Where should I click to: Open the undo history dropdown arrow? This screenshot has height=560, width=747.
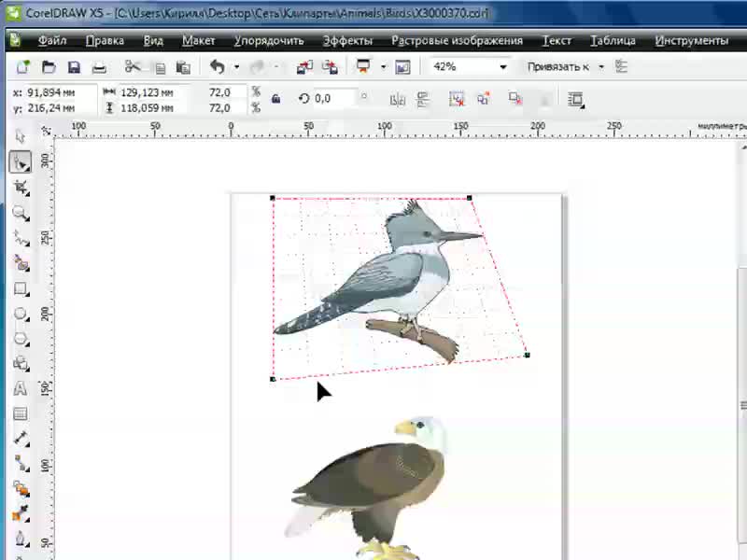point(236,67)
